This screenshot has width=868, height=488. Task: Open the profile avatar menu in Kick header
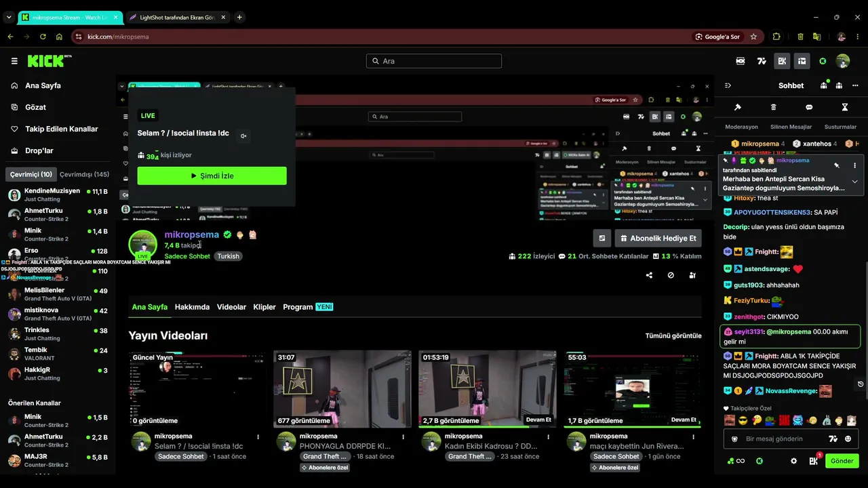click(x=843, y=61)
